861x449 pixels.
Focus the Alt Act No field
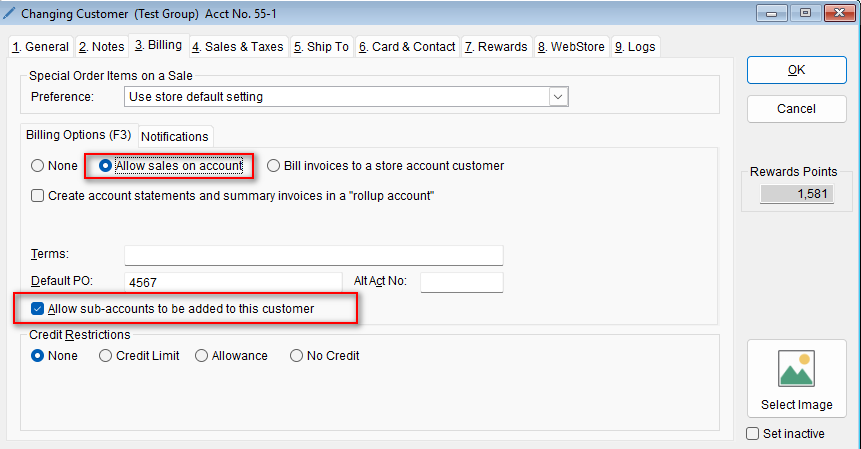[461, 282]
